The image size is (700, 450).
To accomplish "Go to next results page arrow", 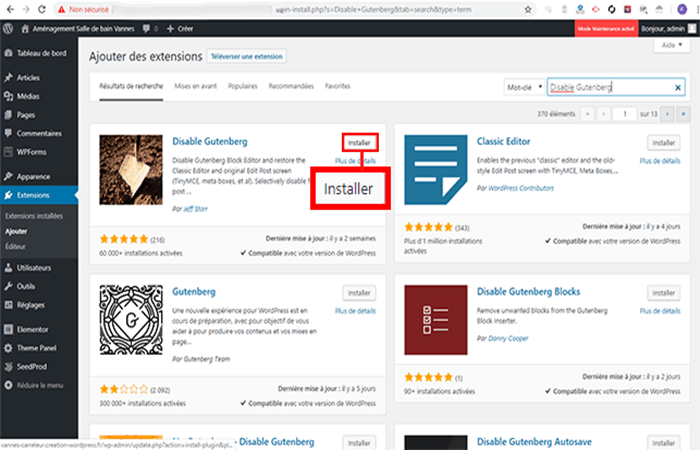I will click(667, 114).
